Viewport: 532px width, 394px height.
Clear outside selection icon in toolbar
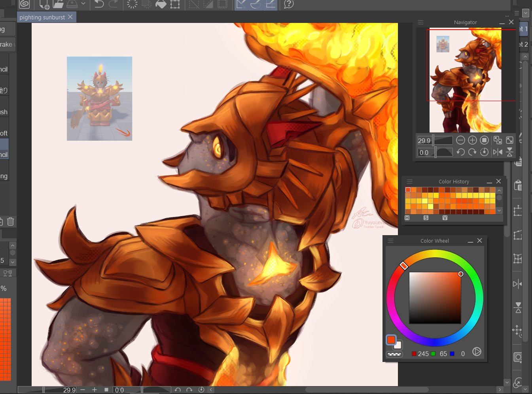pyautogui.click(x=146, y=4)
